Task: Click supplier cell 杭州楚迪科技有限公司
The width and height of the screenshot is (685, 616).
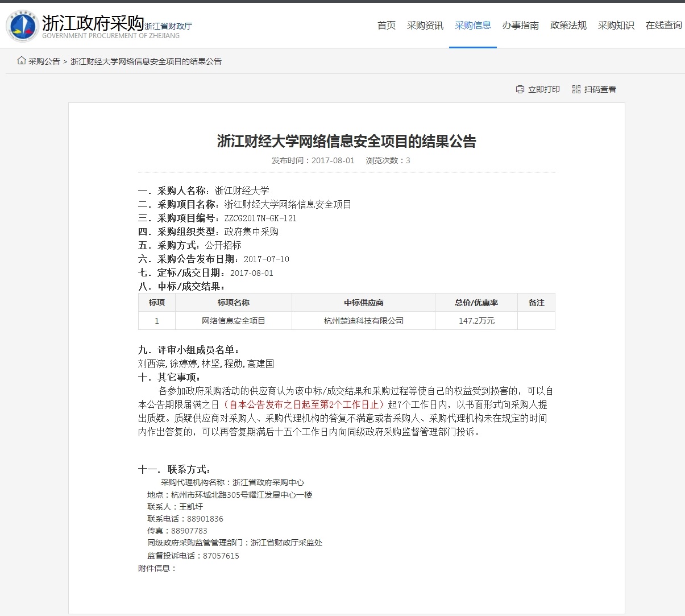Action: click(x=364, y=321)
